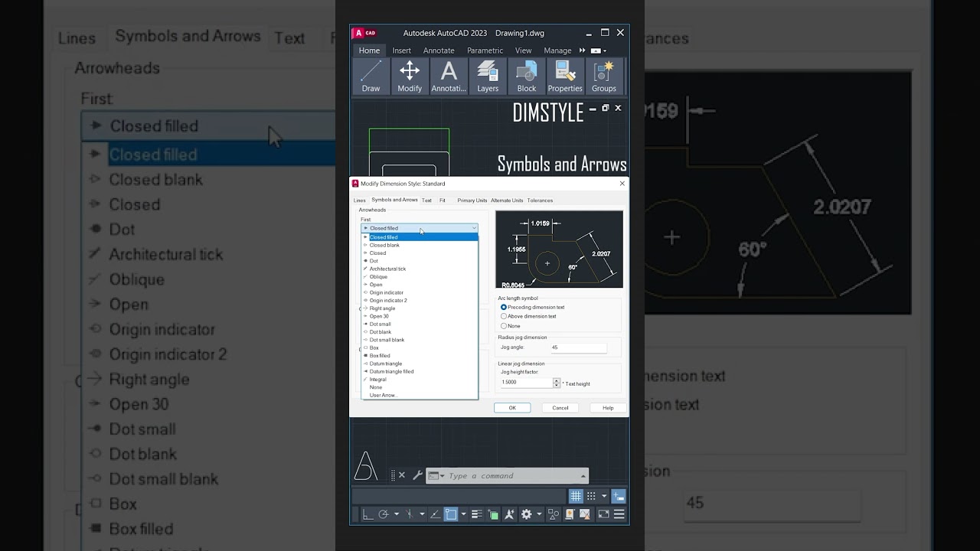Image resolution: width=980 pixels, height=551 pixels.
Task: Expand command line history up arrow
Action: (x=583, y=476)
